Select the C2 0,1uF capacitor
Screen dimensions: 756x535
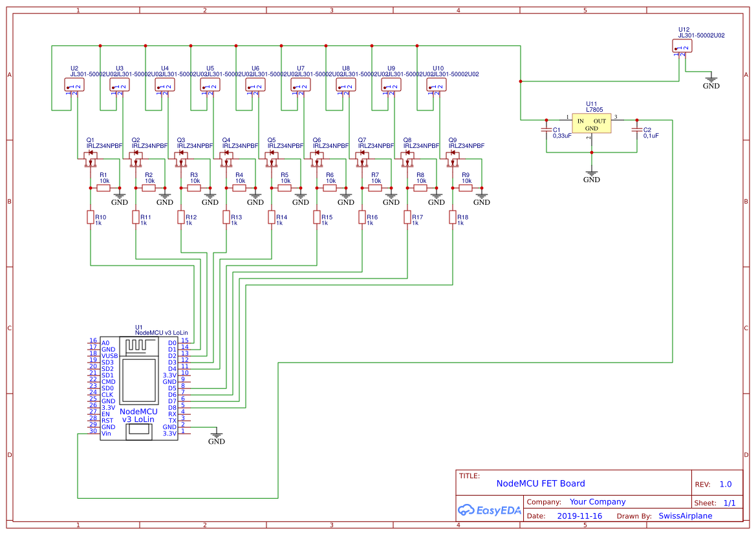[x=637, y=130]
